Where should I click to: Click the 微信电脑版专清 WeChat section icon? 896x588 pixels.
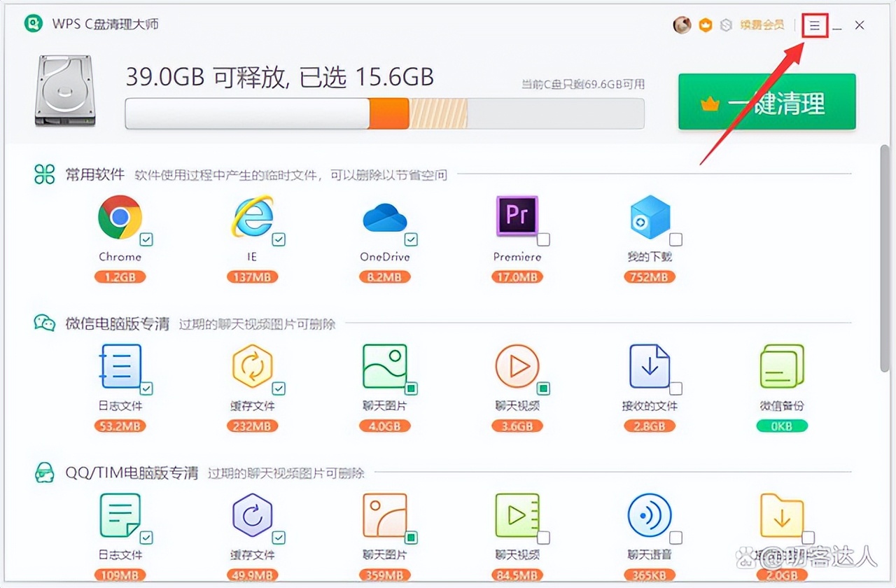[x=44, y=323]
